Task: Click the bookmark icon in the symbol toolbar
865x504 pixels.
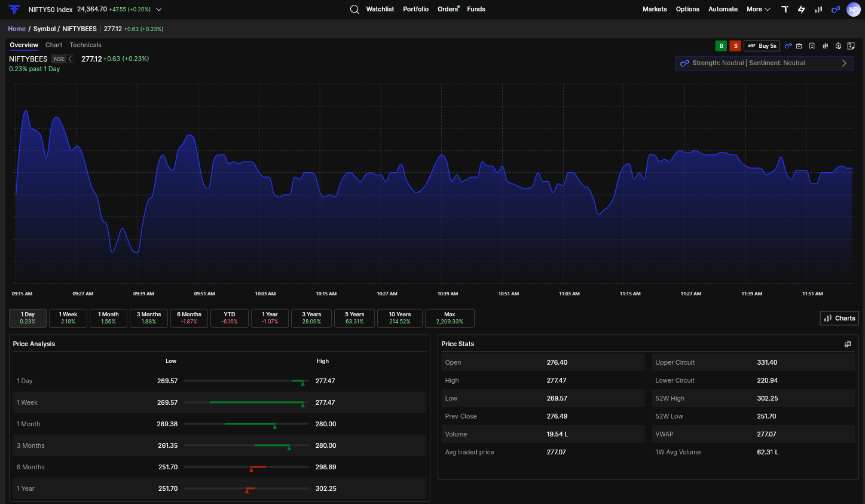Action: 812,46
